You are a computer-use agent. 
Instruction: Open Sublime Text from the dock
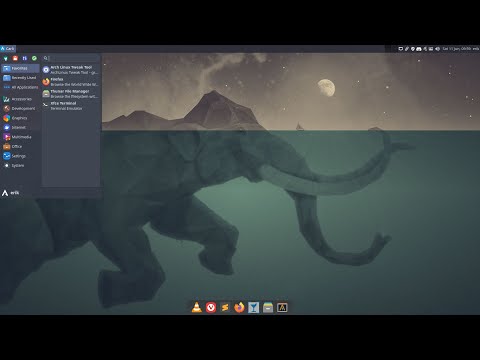coord(225,307)
